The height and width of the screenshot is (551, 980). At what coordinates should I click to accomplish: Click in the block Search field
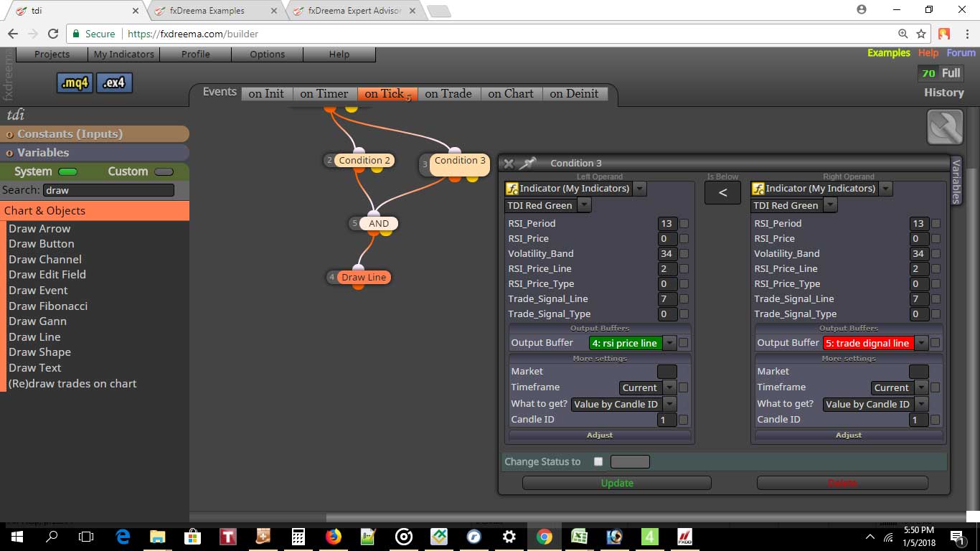[108, 190]
